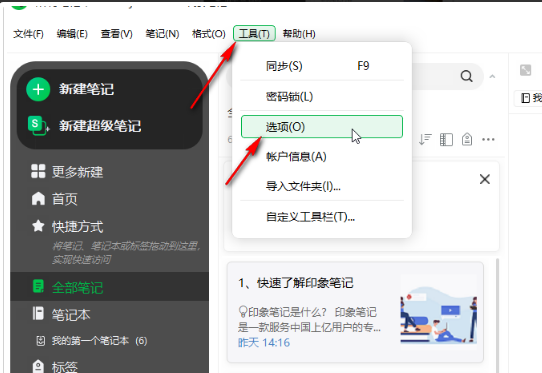Click the F9 shortcut label
Image resolution: width=542 pixels, height=373 pixels.
pyautogui.click(x=363, y=66)
